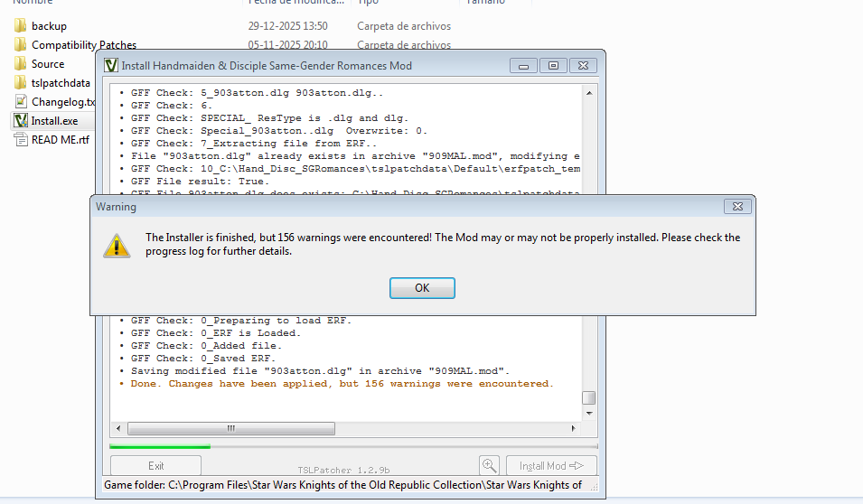This screenshot has width=863, height=504.
Task: Select the READ ME.rtf document
Action: (60, 140)
